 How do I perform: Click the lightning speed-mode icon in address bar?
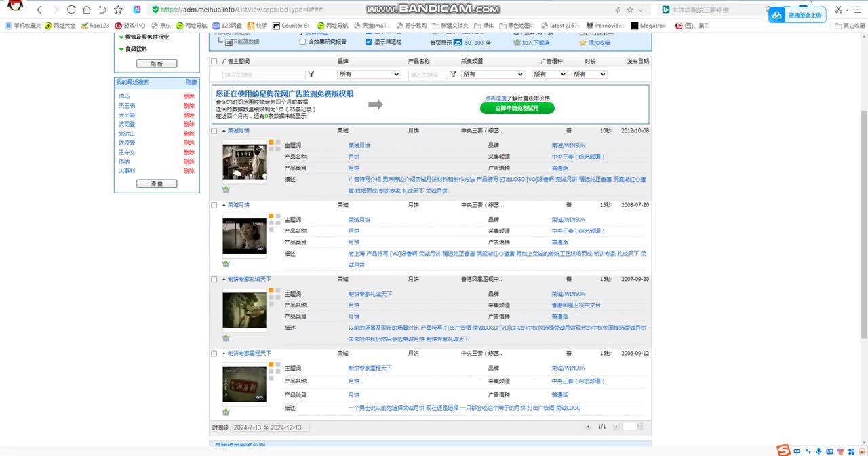[617, 9]
